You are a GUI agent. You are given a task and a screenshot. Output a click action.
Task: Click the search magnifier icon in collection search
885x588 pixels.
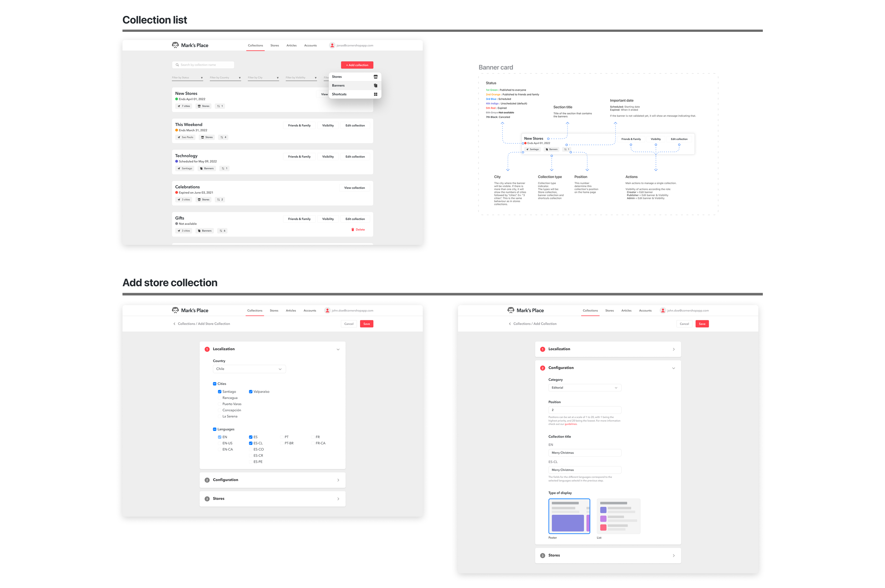[x=177, y=65]
